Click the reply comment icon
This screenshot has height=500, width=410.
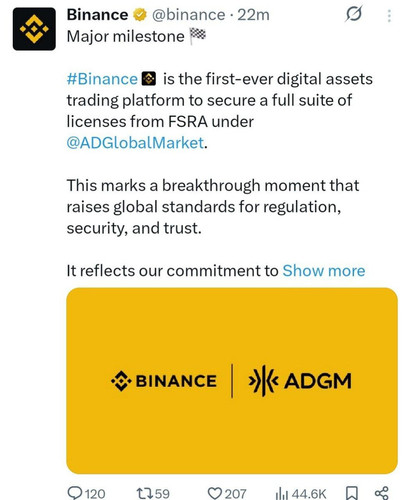74,493
